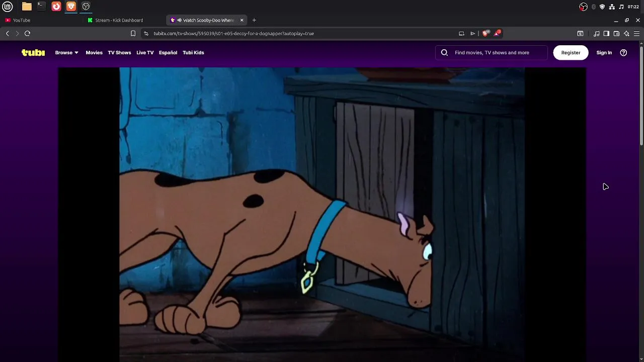Open the Linux Mint start menu
The height and width of the screenshot is (362, 644).
click(7, 7)
